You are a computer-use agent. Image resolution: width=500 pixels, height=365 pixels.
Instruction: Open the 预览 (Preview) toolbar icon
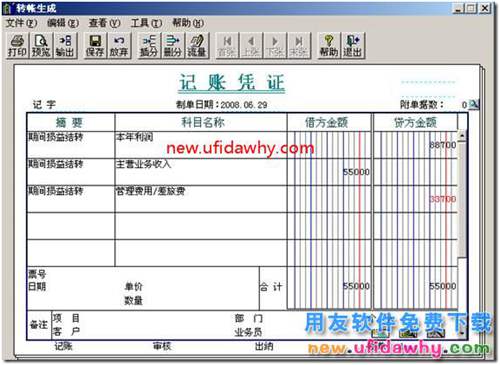[41, 46]
